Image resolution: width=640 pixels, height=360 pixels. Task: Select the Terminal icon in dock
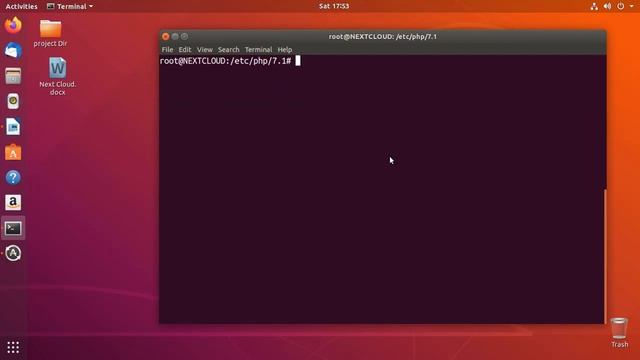click(x=13, y=228)
